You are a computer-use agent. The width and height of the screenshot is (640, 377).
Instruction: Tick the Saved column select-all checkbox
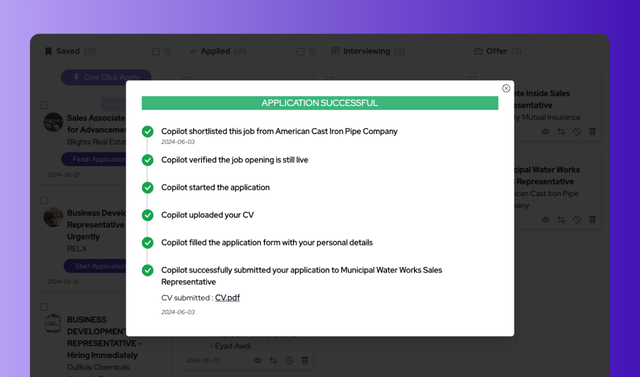click(x=156, y=51)
